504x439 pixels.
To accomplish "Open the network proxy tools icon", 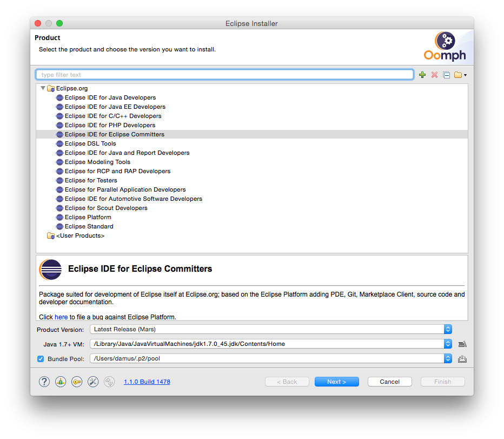I will tap(93, 382).
